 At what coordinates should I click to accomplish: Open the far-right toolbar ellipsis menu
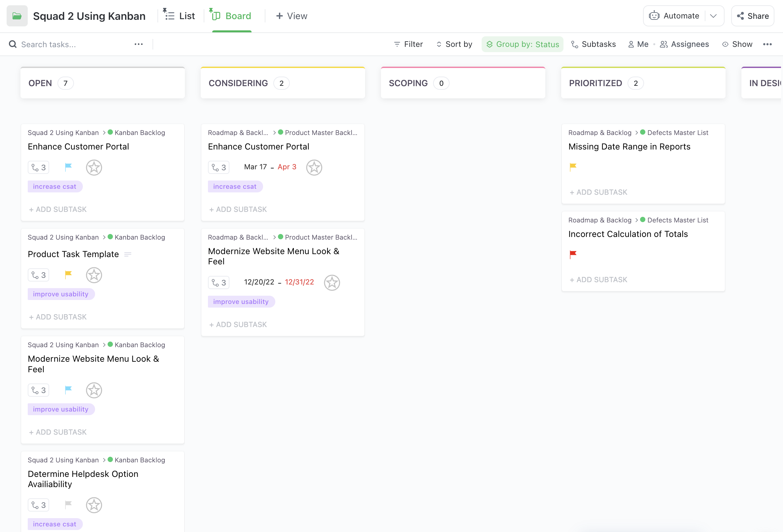click(767, 44)
